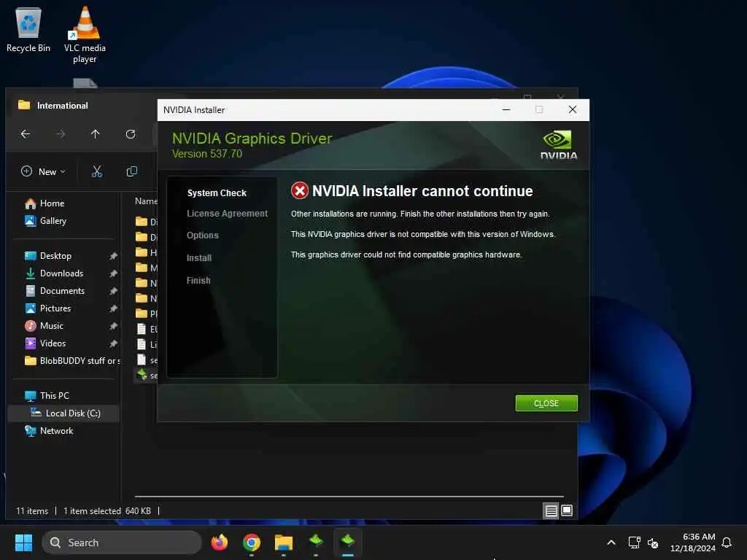Select System Check step in installer sidebar
This screenshot has height=560, width=747.
click(x=217, y=192)
